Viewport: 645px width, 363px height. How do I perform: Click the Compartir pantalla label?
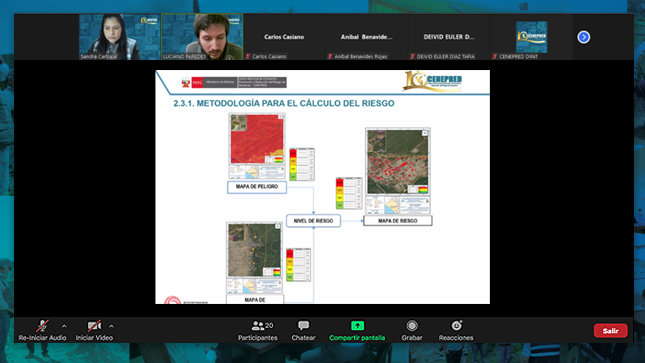coord(357,338)
